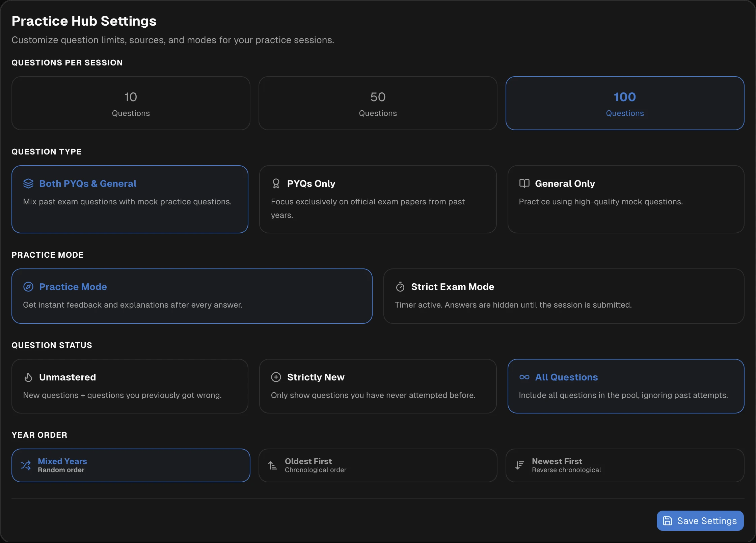Image resolution: width=756 pixels, height=543 pixels.
Task: Click the 'QUESTION STATUS' section label
Action: [52, 345]
